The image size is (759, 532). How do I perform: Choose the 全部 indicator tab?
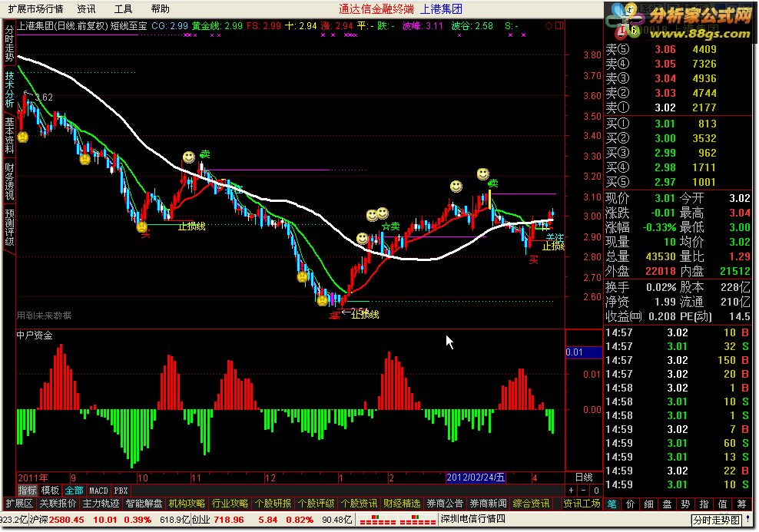tap(74, 491)
